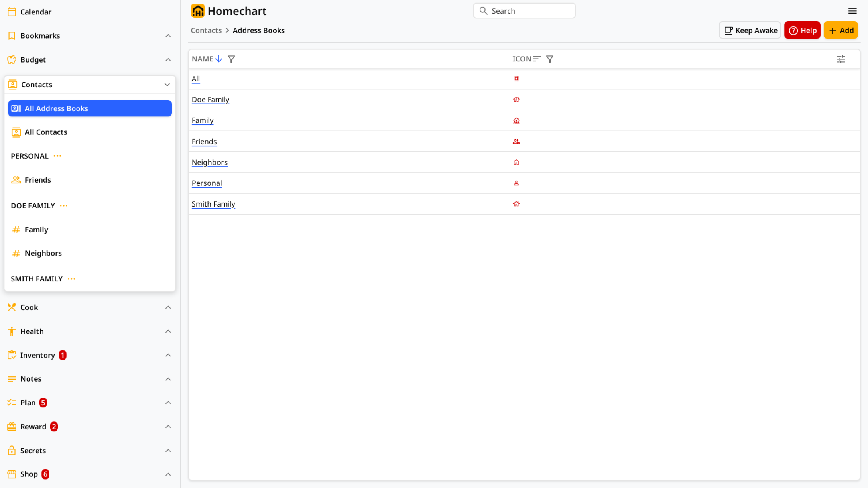Click the DOE FAMILY three-dots icon
The height and width of the screenshot is (488, 868).
coord(64,206)
